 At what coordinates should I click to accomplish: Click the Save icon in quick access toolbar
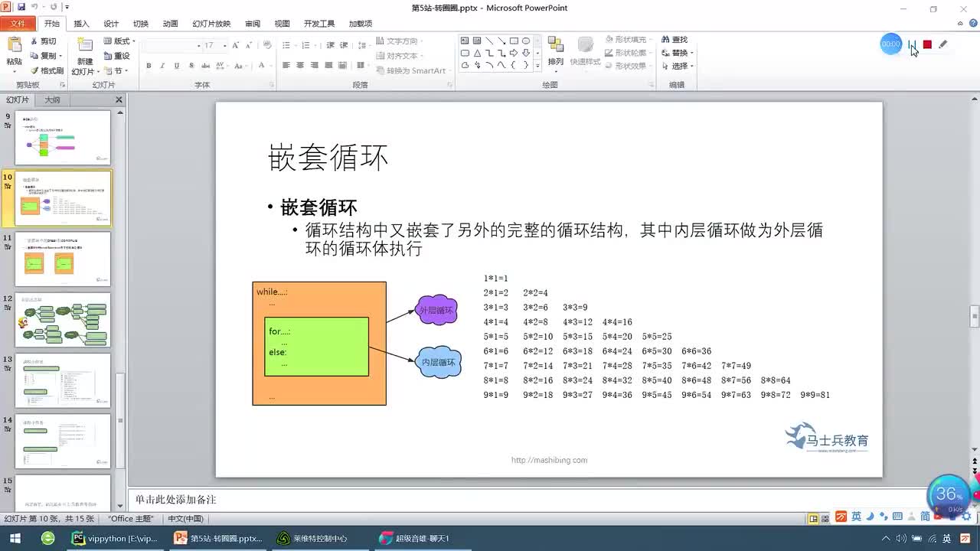click(21, 7)
